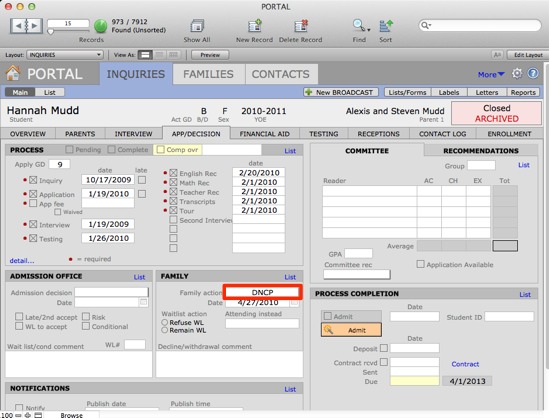This screenshot has width=549, height=418.
Task: Uncheck the Inquiry checkbox
Action: pos(33,180)
